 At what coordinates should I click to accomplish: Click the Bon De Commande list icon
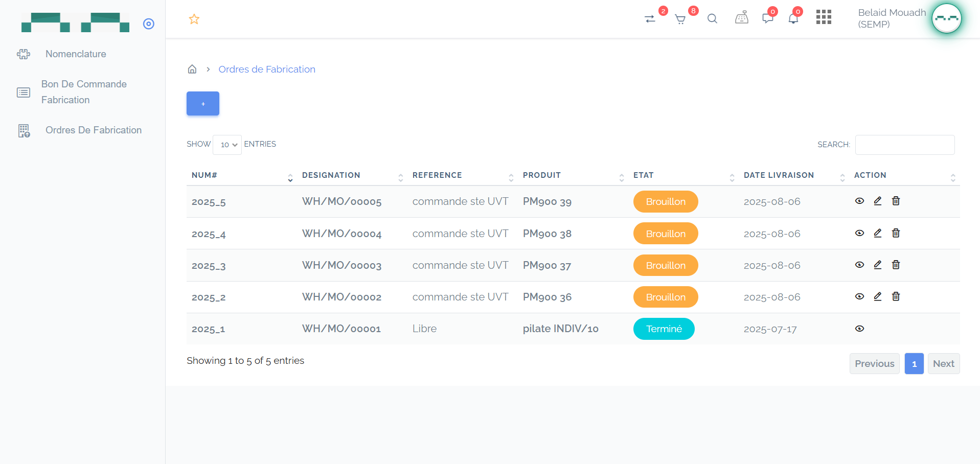point(24,92)
